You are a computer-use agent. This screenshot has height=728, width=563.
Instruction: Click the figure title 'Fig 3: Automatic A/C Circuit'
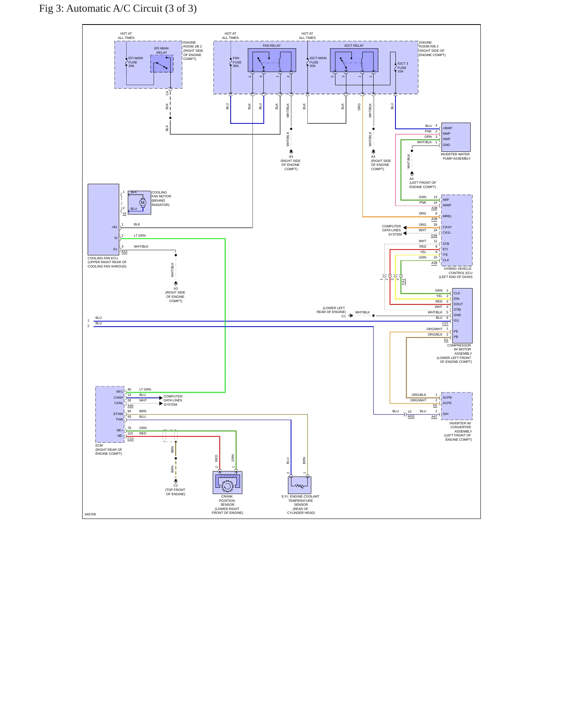(118, 9)
